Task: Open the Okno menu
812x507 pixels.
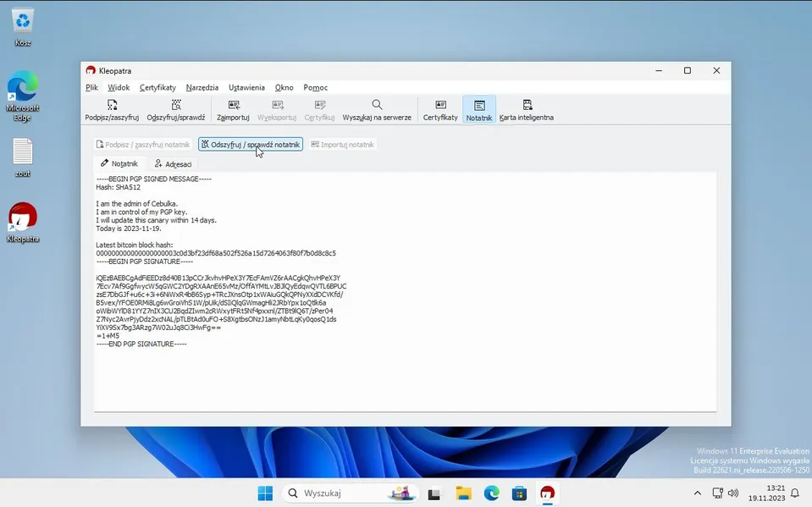Action: 284,87
